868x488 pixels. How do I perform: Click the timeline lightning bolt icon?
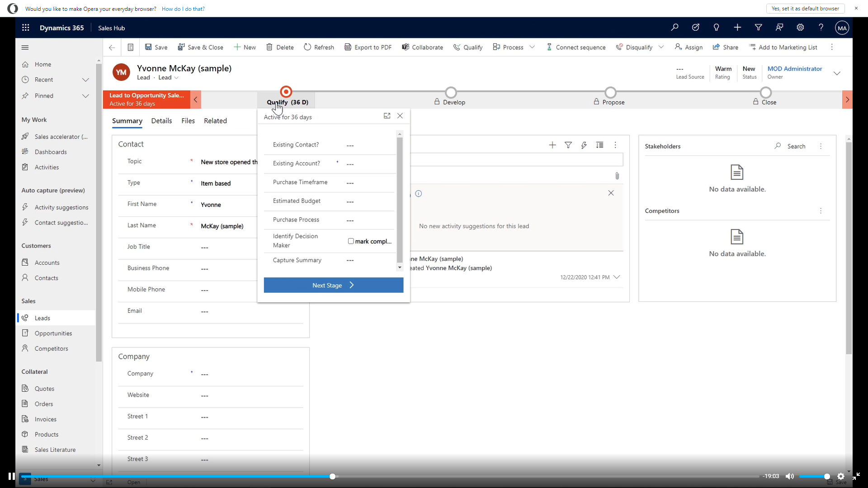[584, 145]
